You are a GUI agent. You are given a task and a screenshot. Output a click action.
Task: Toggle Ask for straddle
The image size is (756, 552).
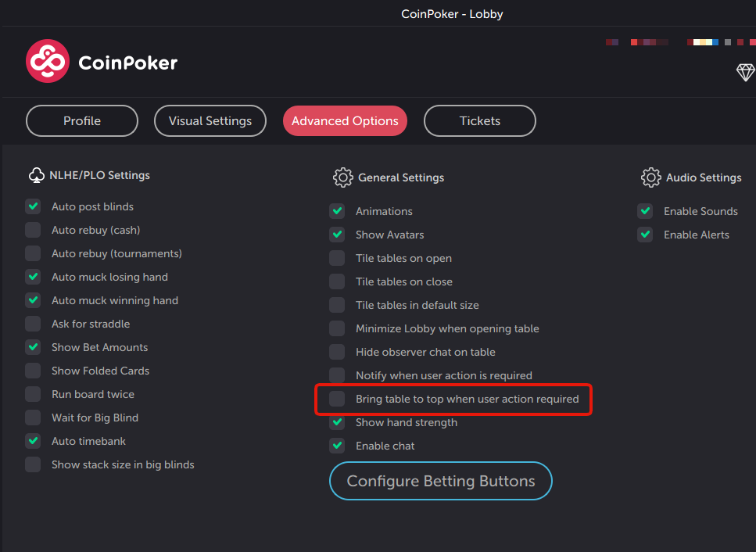pos(33,324)
